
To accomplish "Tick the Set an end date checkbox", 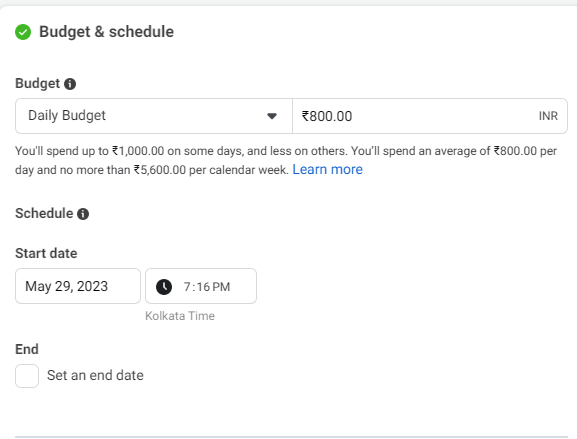I will pyautogui.click(x=27, y=376).
